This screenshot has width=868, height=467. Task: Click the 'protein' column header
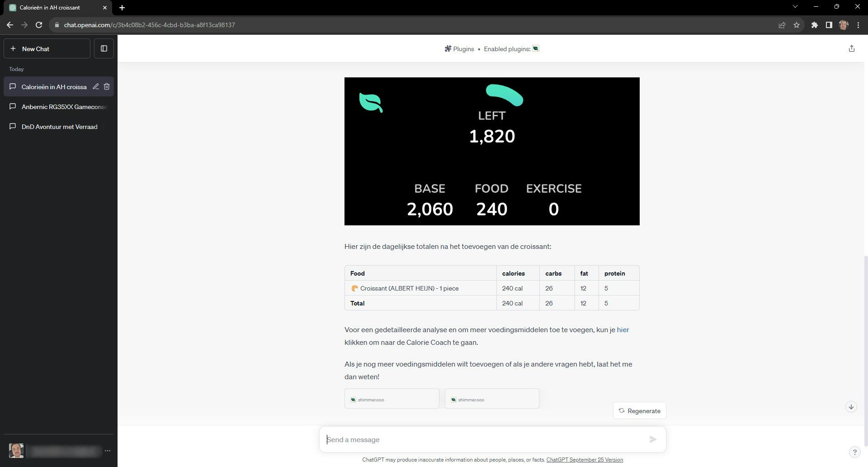615,273
